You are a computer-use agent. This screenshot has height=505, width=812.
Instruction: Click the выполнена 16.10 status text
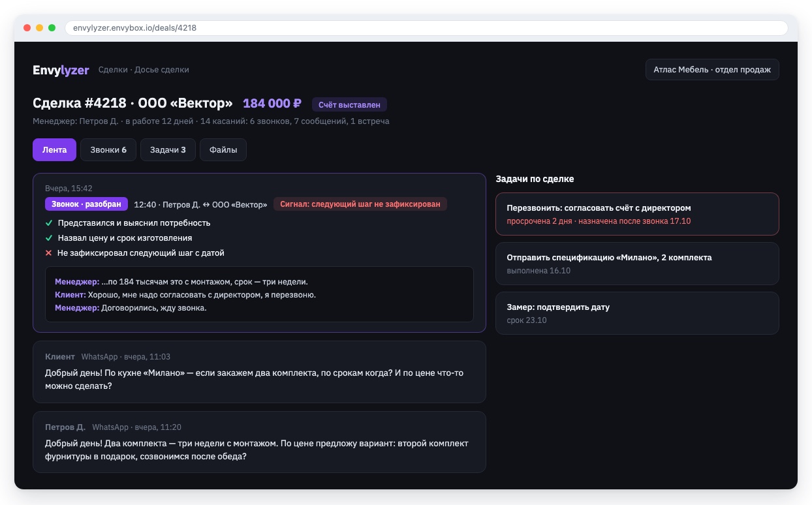click(539, 271)
